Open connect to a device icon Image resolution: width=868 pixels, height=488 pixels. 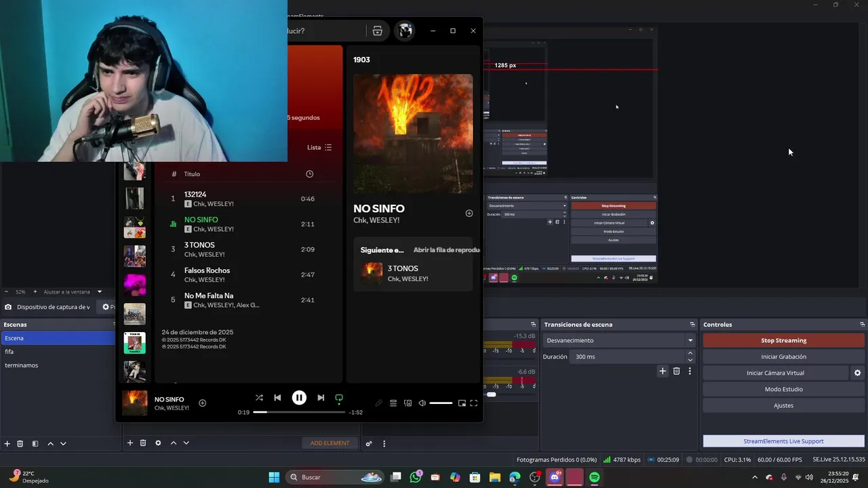[x=408, y=403]
